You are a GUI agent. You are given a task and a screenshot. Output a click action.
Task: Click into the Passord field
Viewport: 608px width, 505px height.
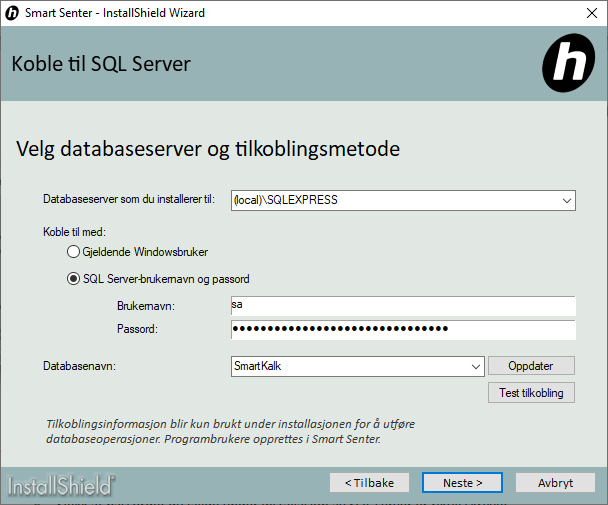(x=402, y=329)
